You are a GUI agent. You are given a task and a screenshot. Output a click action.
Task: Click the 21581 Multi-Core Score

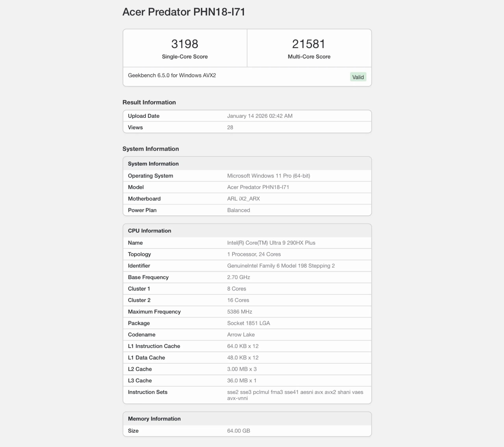coord(309,44)
